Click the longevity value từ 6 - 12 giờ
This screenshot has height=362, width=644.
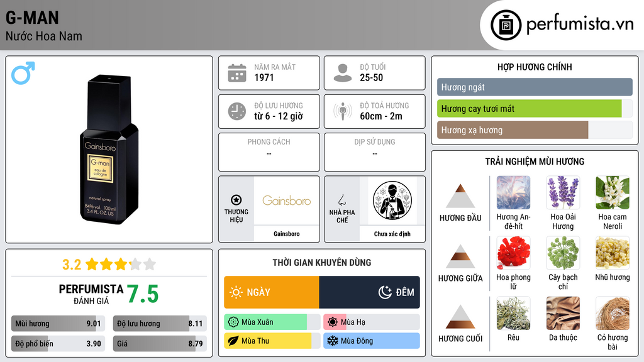(x=279, y=116)
